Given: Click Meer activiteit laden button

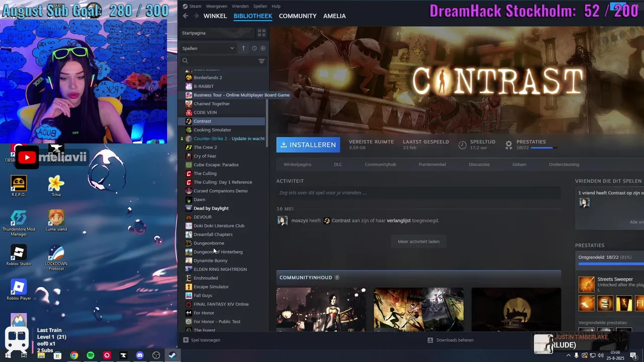Looking at the screenshot, I should pos(419,241).
